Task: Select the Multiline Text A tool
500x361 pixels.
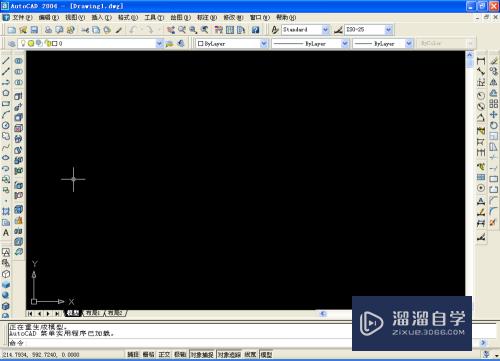Action: pyautogui.click(x=6, y=233)
